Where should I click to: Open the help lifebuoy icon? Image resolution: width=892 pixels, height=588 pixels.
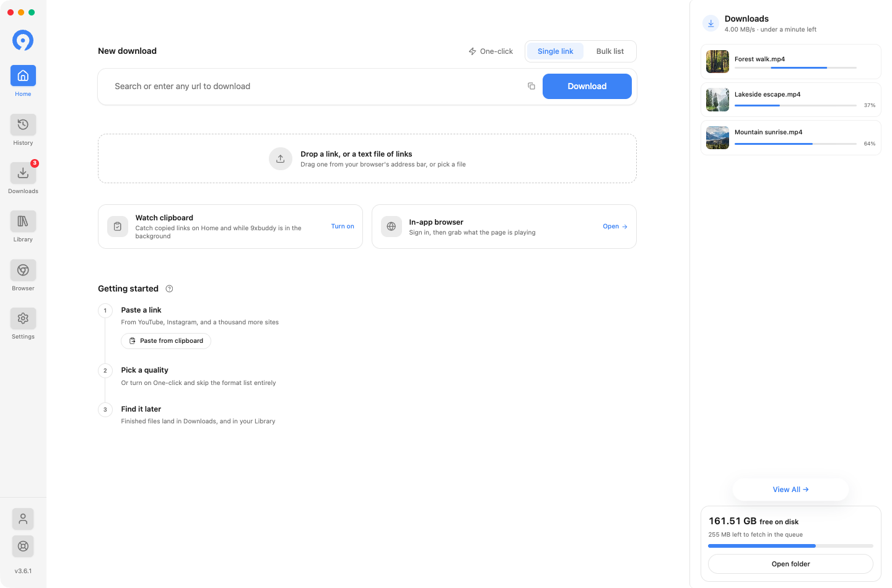[23, 546]
